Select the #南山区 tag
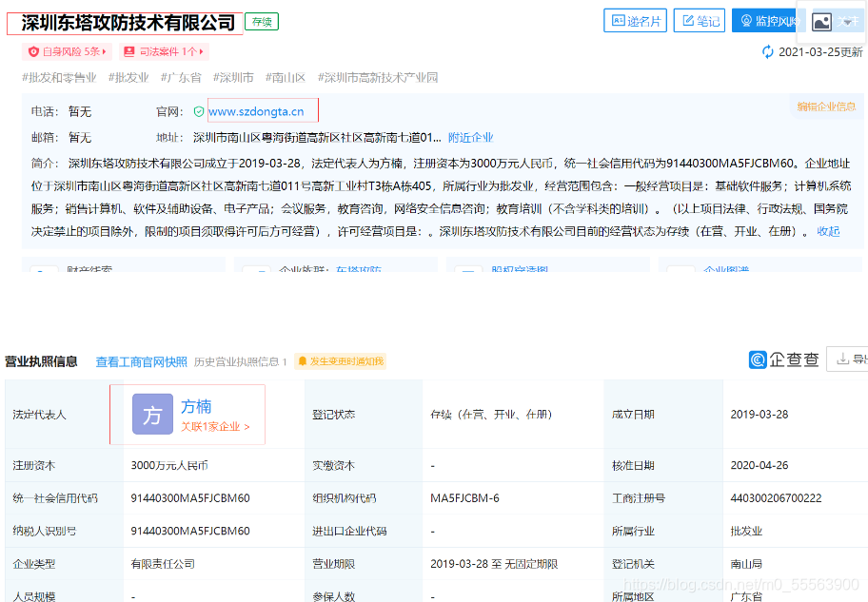The width and height of the screenshot is (868, 602). click(x=286, y=77)
